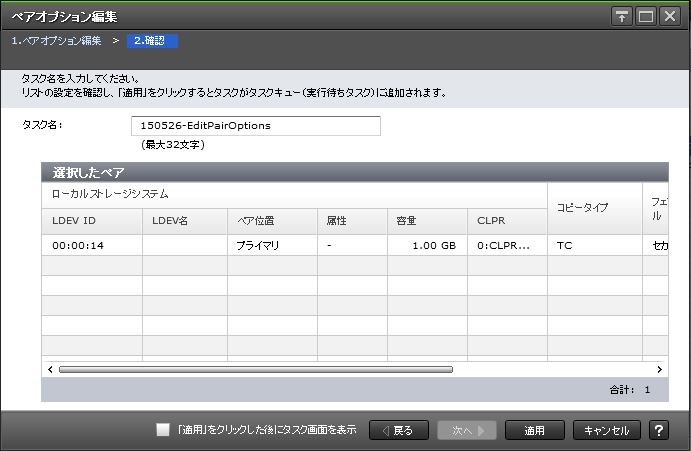Click the disabled 次へ button
This screenshot has width=691, height=451.
click(x=467, y=430)
